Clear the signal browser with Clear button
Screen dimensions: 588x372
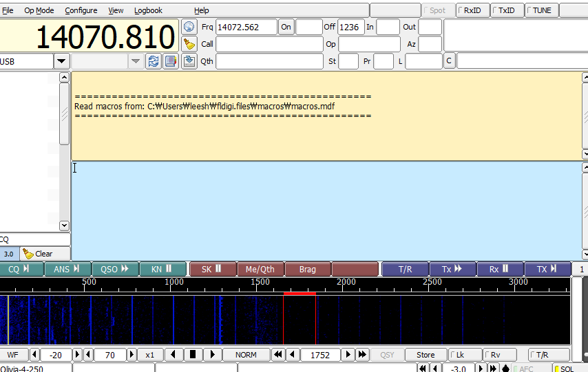click(45, 254)
